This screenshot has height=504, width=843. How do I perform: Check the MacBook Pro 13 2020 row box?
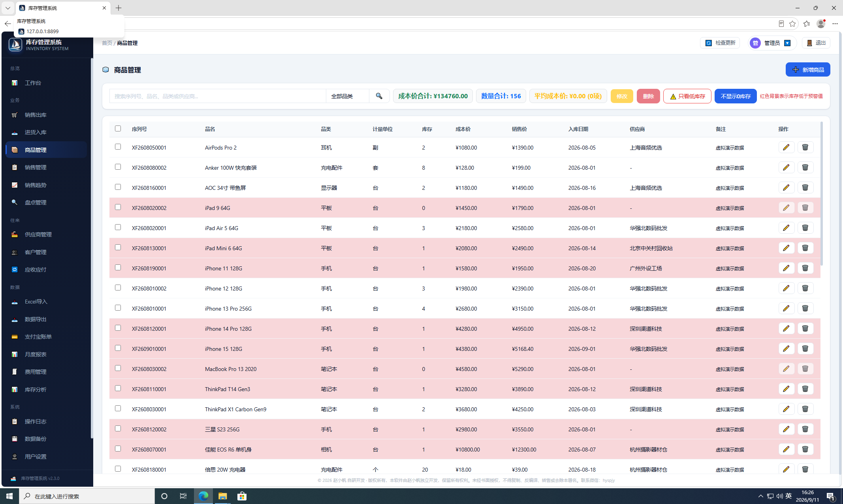pyautogui.click(x=118, y=368)
